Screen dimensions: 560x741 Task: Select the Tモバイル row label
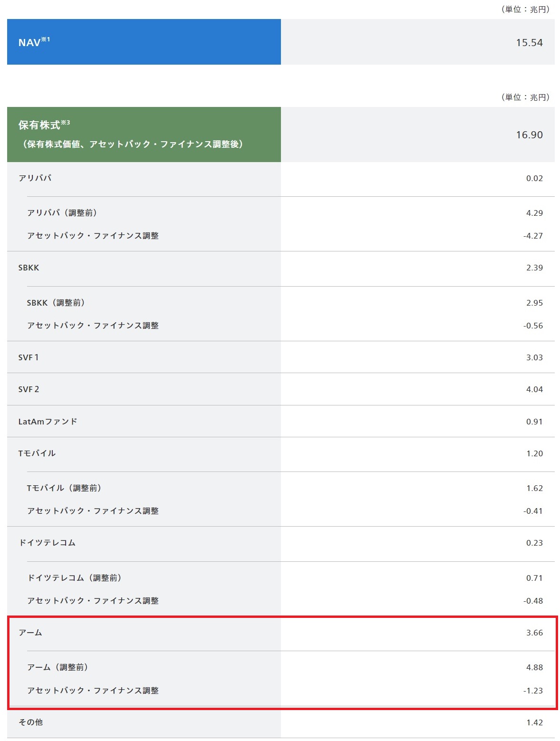[37, 453]
